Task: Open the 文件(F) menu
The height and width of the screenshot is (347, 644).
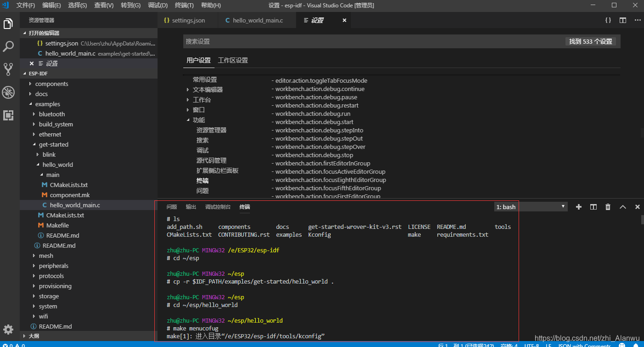Action: [x=26, y=5]
